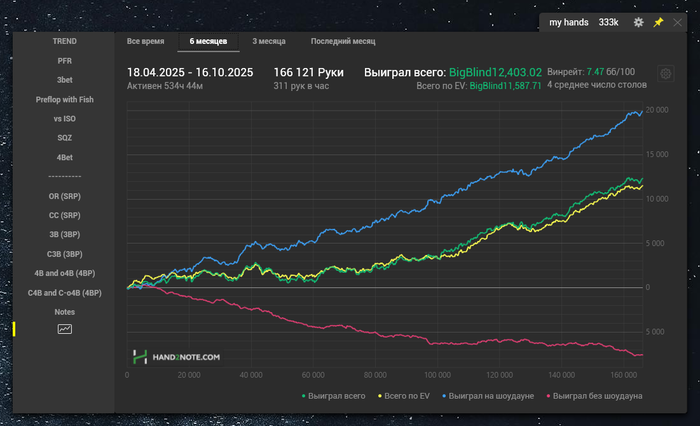This screenshot has height=426, width=700.
Task: Click 4 среднее число столов text
Action: (597, 85)
